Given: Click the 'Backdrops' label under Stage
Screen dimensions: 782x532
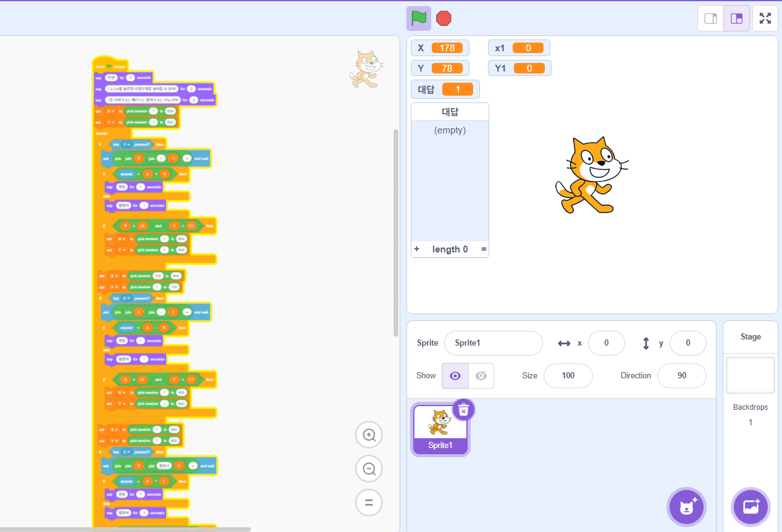Looking at the screenshot, I should coord(750,407).
